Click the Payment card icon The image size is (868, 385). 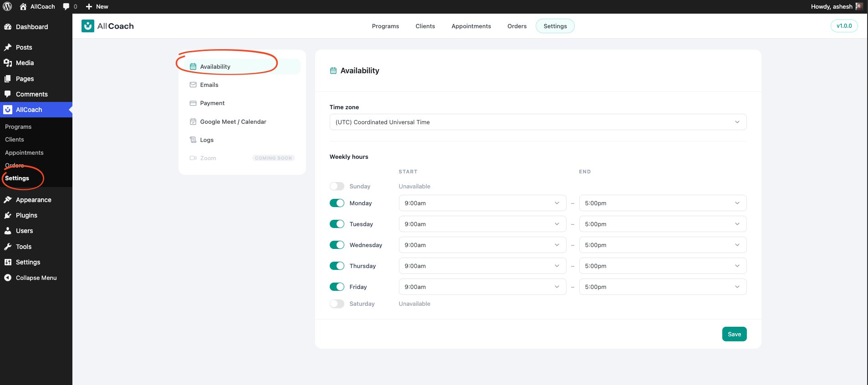(x=193, y=103)
